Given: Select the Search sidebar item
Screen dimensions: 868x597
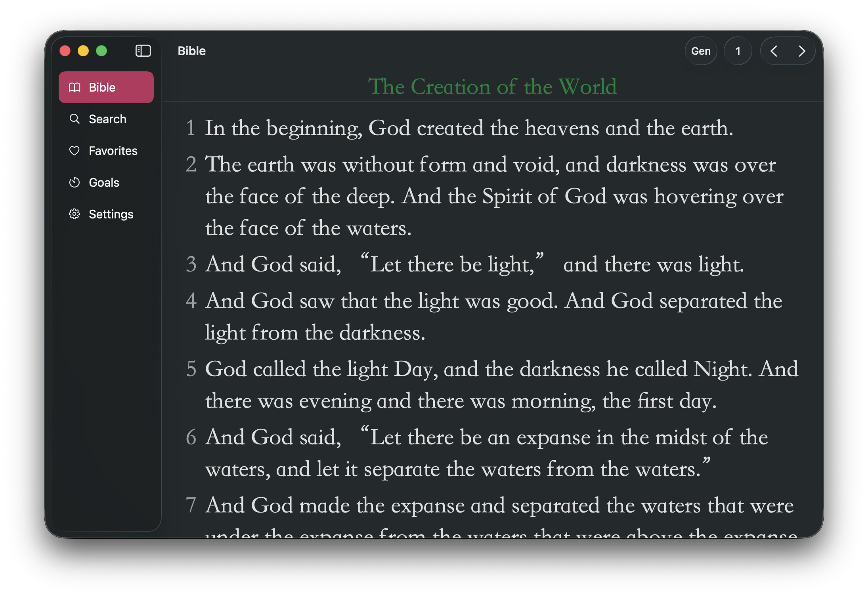Looking at the screenshot, I should 107,119.
